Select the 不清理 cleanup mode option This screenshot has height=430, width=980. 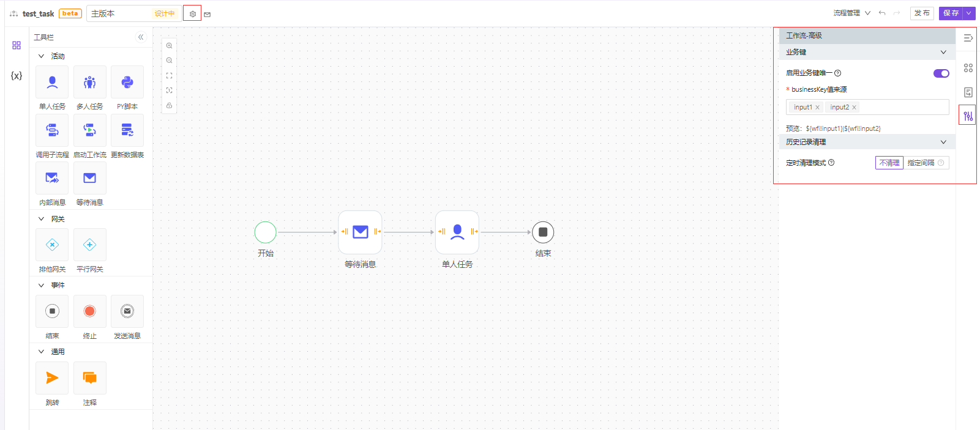(x=889, y=163)
